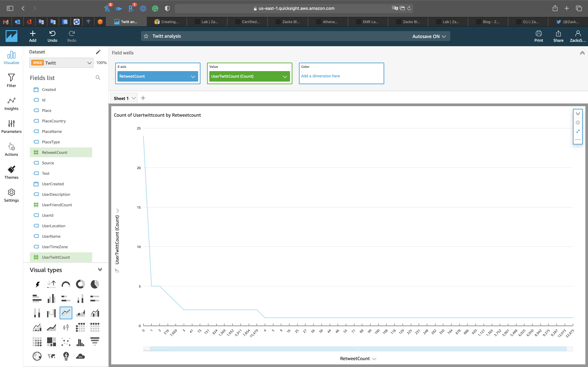Open the UserTwittCount (Count) value dropdown

285,77
